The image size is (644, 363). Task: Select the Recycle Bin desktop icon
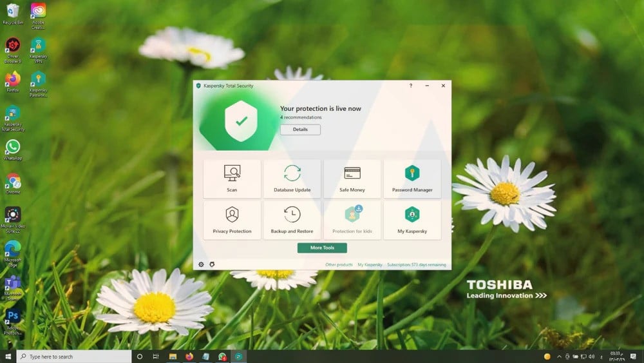(x=13, y=14)
